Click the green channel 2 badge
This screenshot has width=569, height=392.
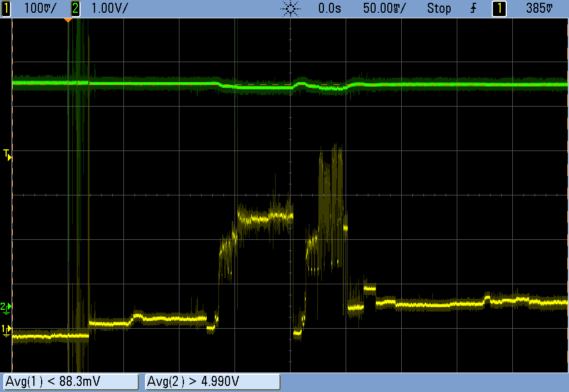[76, 8]
